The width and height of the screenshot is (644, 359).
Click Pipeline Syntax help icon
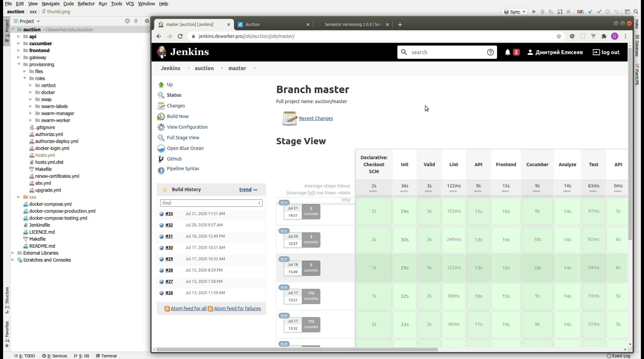coord(161,170)
